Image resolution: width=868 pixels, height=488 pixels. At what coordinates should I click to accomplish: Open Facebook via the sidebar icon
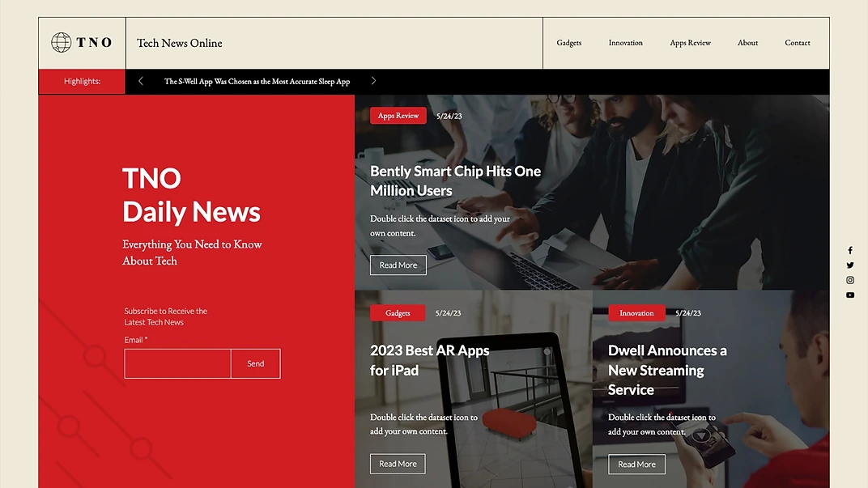[849, 249]
